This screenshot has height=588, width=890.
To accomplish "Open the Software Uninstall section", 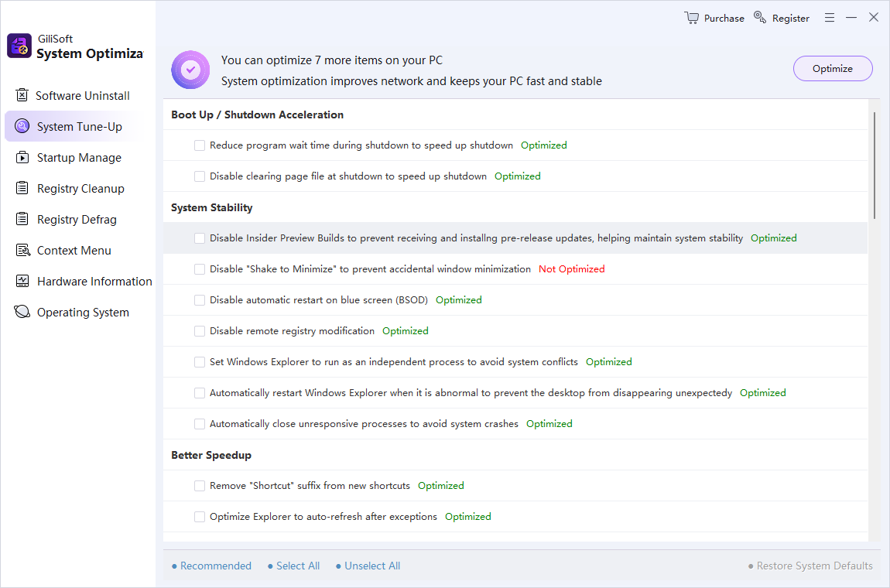I will (77, 95).
